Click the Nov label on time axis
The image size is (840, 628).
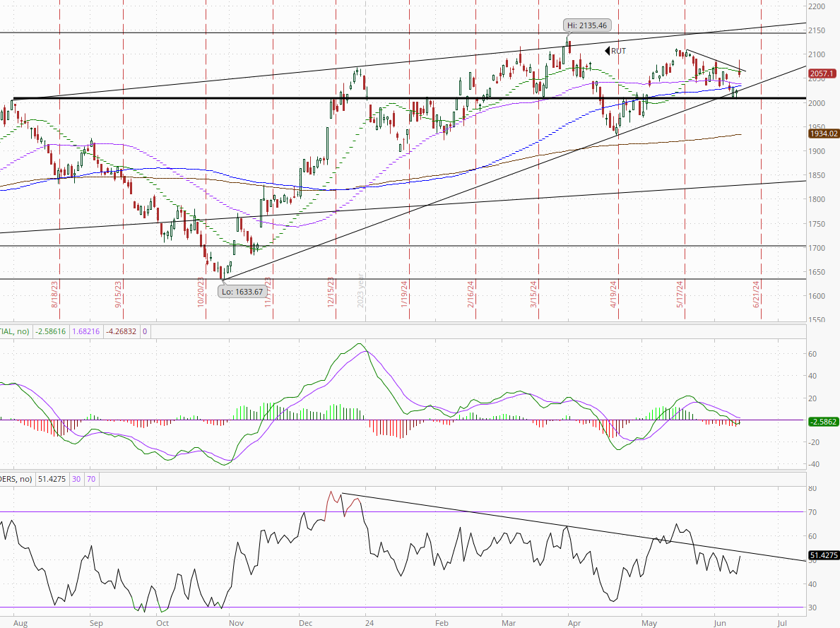[236, 623]
